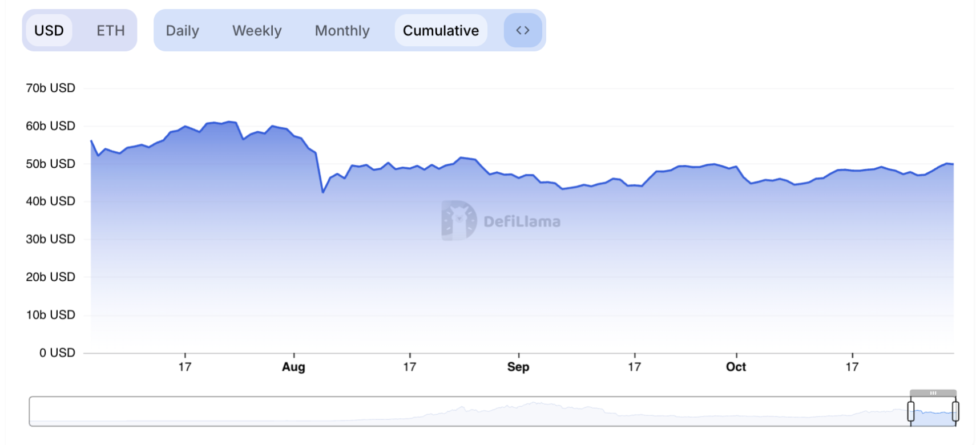Switch currency denomination to ETH
Viewport: 980px width, 445px height.
pos(111,30)
